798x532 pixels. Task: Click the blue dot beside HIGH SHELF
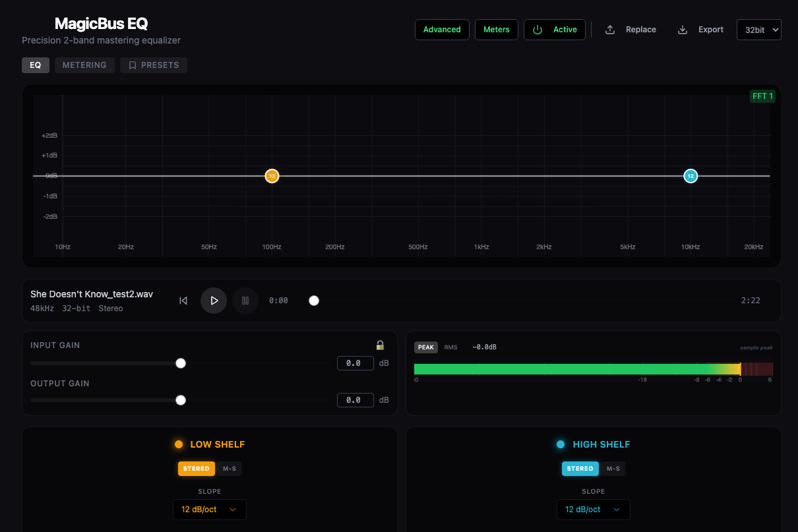(561, 444)
